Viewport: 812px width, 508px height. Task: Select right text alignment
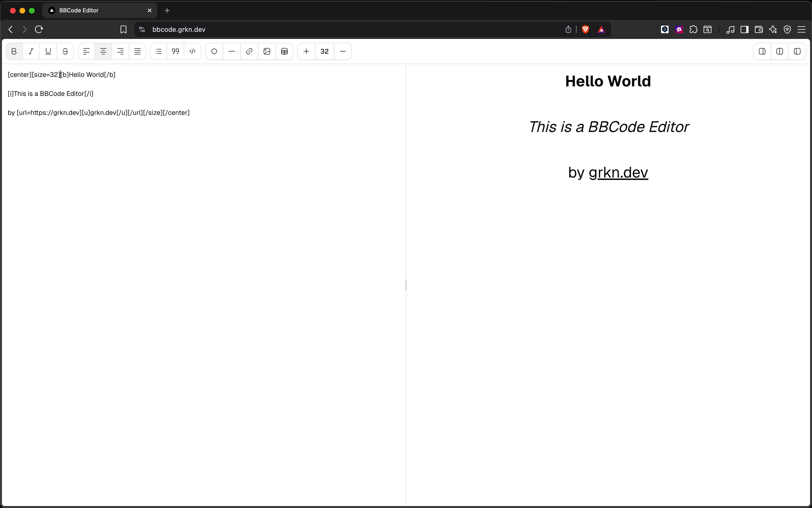[120, 52]
